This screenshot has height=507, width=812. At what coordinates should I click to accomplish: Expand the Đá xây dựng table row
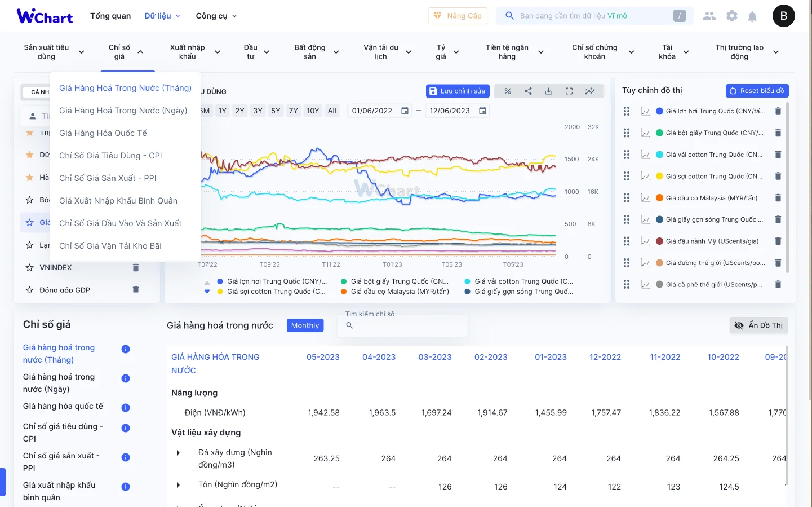[x=178, y=453]
